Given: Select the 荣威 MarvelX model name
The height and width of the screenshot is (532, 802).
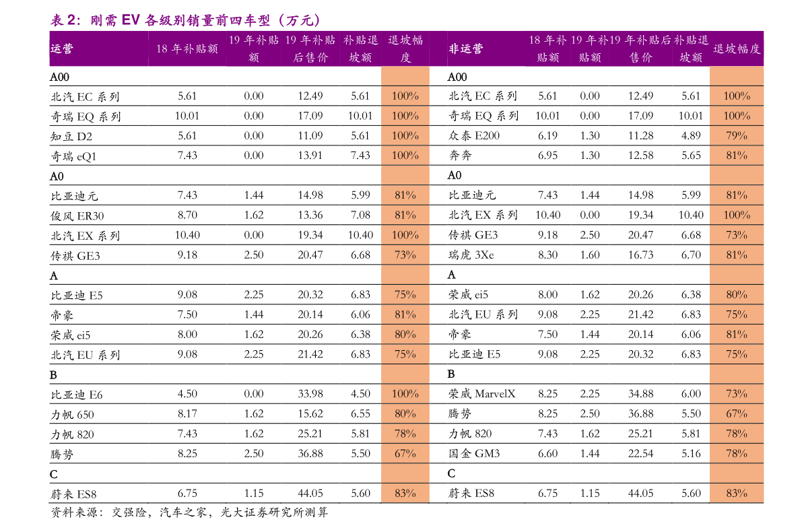Looking at the screenshot, I should [482, 393].
